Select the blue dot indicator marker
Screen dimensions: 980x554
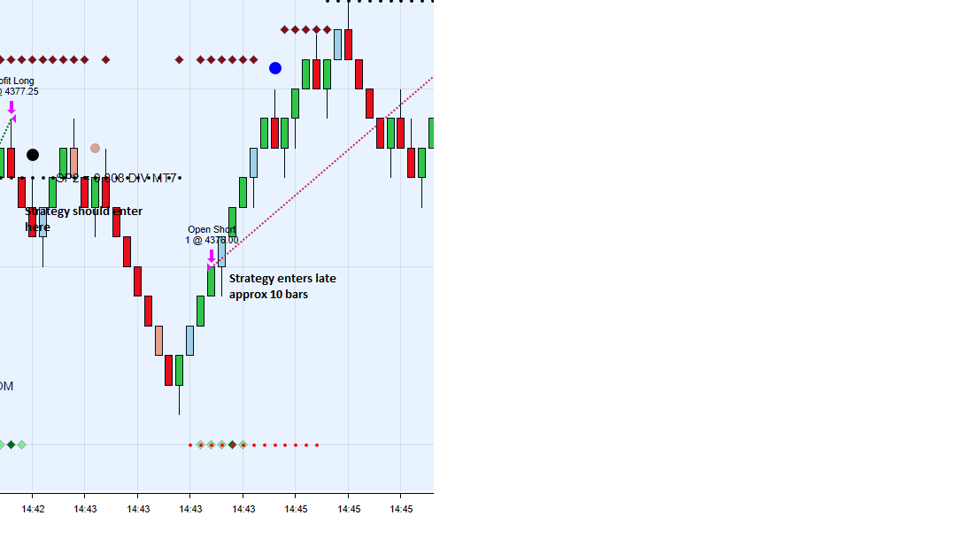tap(275, 67)
